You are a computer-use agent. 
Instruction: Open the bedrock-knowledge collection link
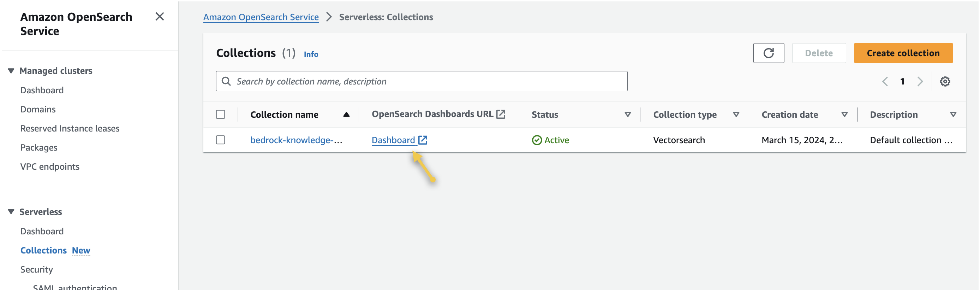pyautogui.click(x=296, y=140)
